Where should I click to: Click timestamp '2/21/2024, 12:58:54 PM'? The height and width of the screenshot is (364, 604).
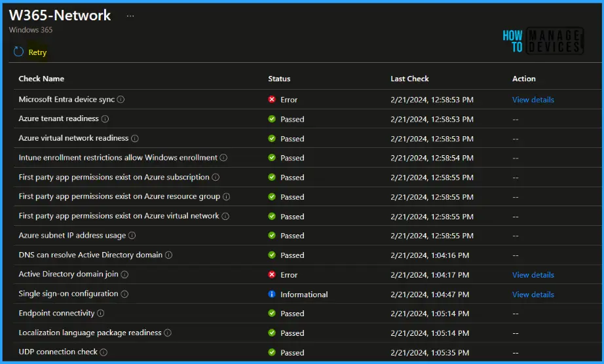tap(432, 158)
